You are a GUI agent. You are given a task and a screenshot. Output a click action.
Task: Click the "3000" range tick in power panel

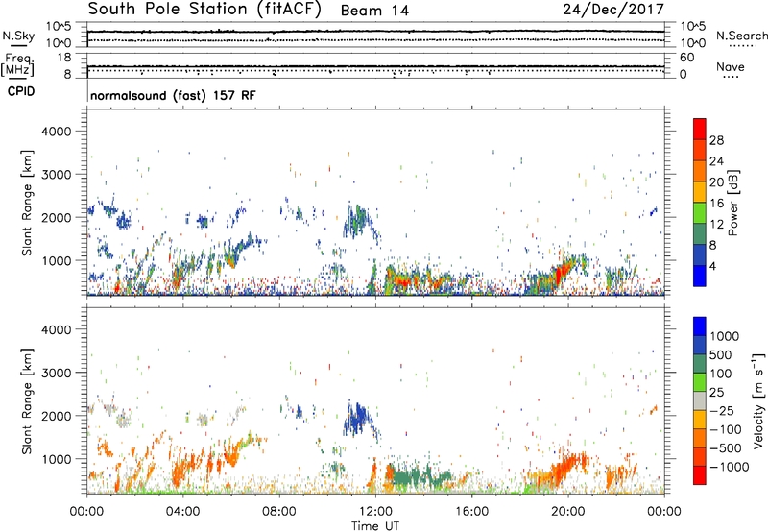57,175
